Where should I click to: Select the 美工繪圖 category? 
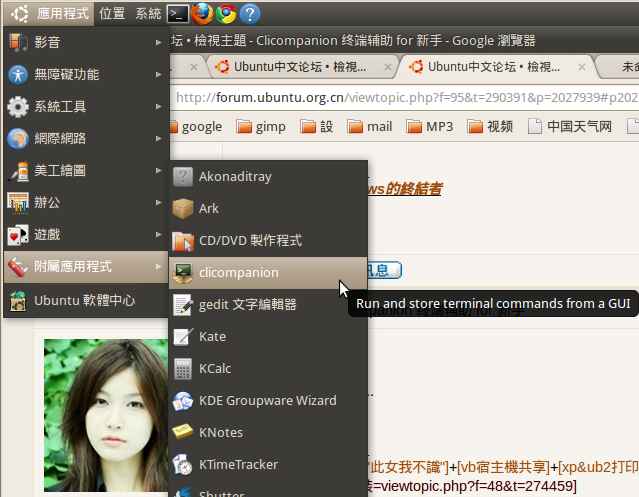click(86, 170)
